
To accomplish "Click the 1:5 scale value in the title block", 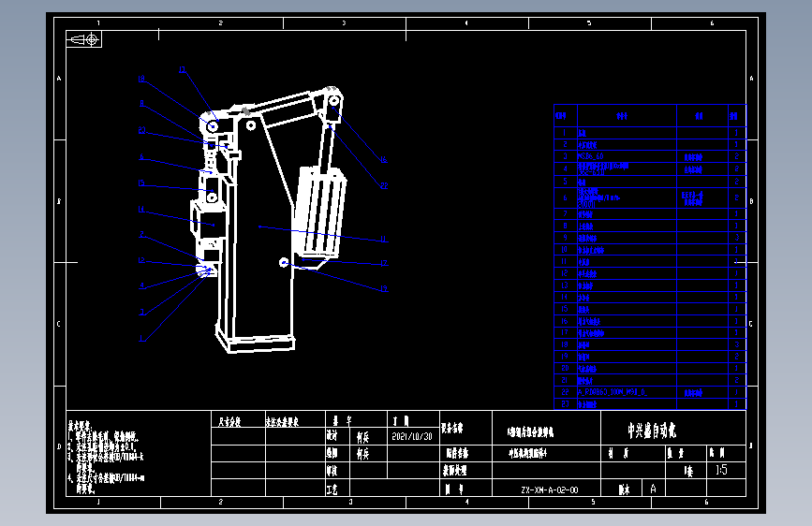I will tap(721, 470).
